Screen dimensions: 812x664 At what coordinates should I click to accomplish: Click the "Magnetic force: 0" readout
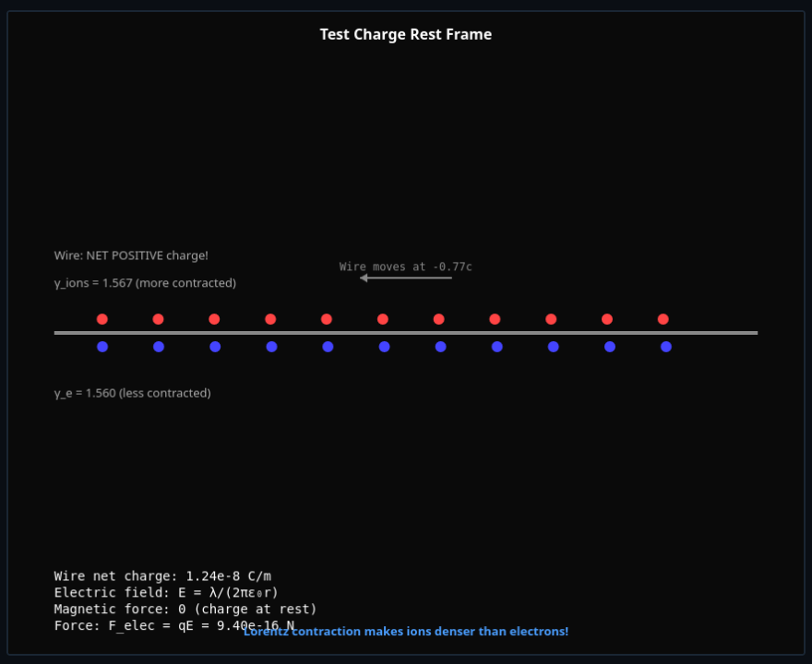coord(185,610)
